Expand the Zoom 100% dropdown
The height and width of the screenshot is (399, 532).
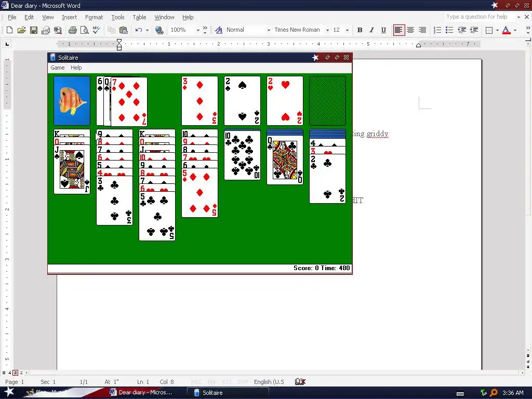click(x=198, y=30)
